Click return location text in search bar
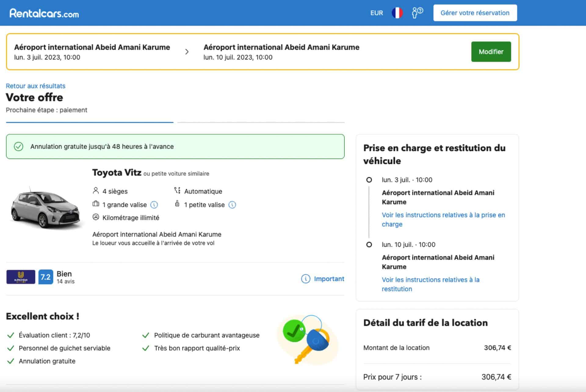586x392 pixels. click(281, 47)
